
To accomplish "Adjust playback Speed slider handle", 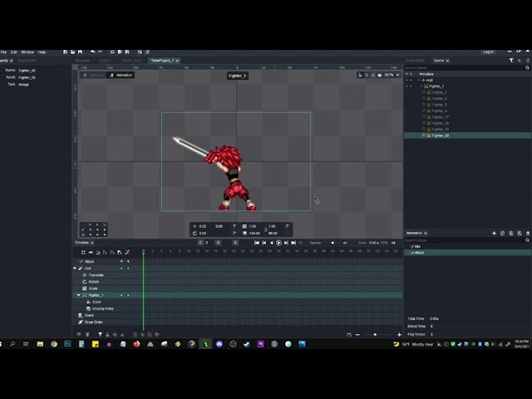I will coord(332,243).
